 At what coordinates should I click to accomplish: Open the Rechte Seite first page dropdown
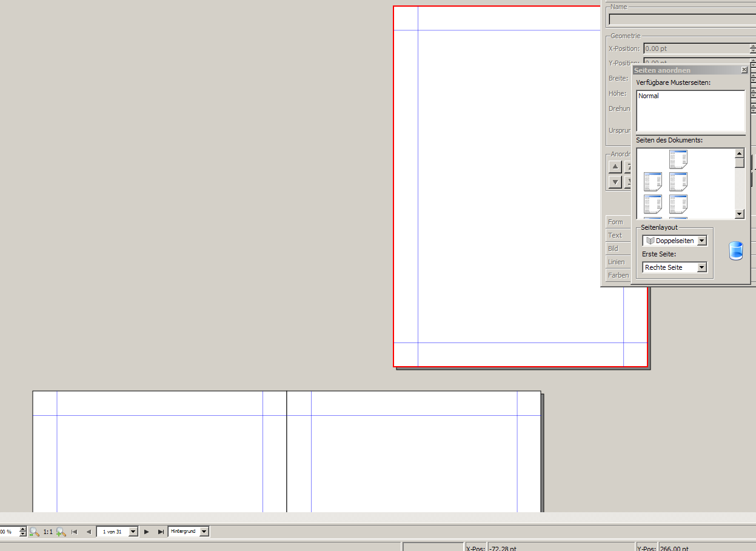tap(701, 267)
